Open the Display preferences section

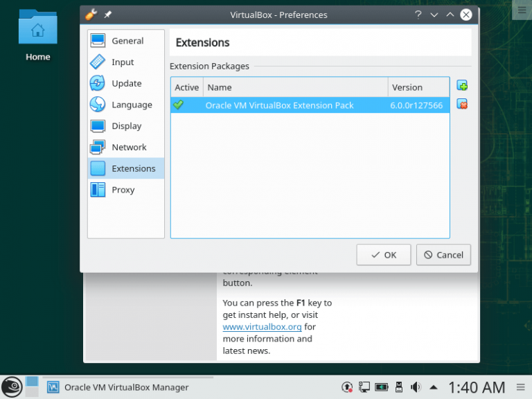tap(126, 126)
